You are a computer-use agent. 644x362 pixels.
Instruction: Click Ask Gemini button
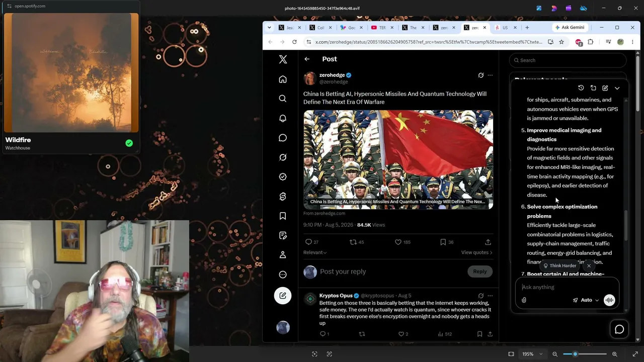(x=570, y=28)
